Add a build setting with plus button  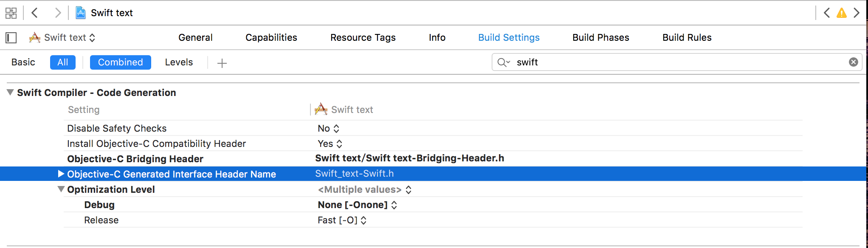tap(222, 63)
